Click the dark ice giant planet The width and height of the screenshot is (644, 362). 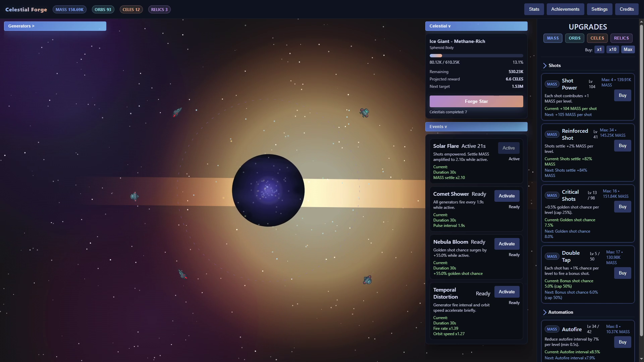268,190
